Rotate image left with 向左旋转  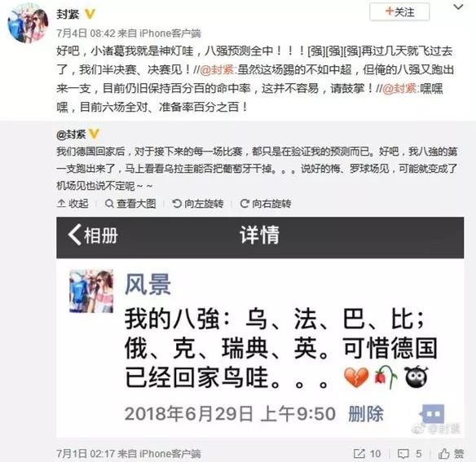(197, 204)
